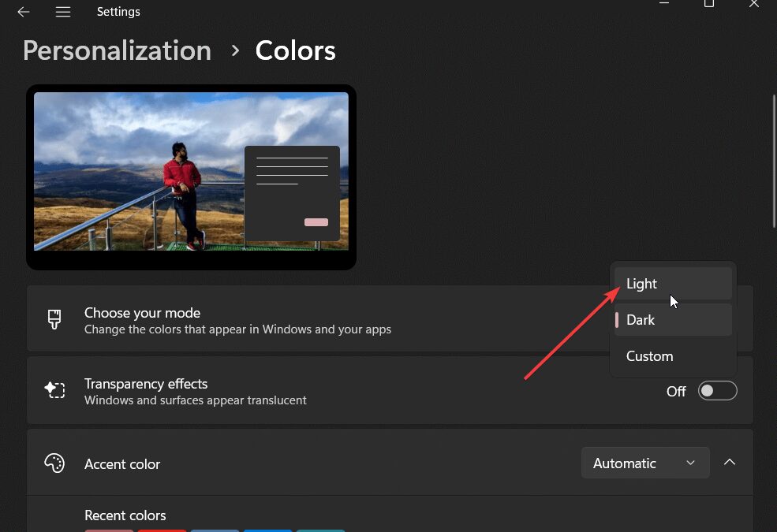
Task: Toggle the Transparency effects switch on
Action: [x=717, y=390]
